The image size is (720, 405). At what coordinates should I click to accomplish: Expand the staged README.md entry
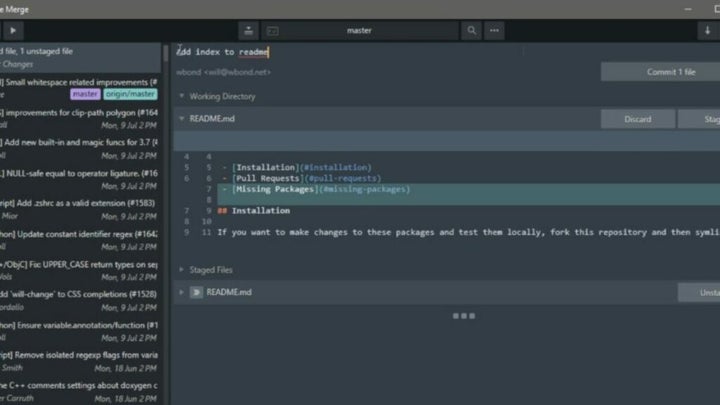181,292
